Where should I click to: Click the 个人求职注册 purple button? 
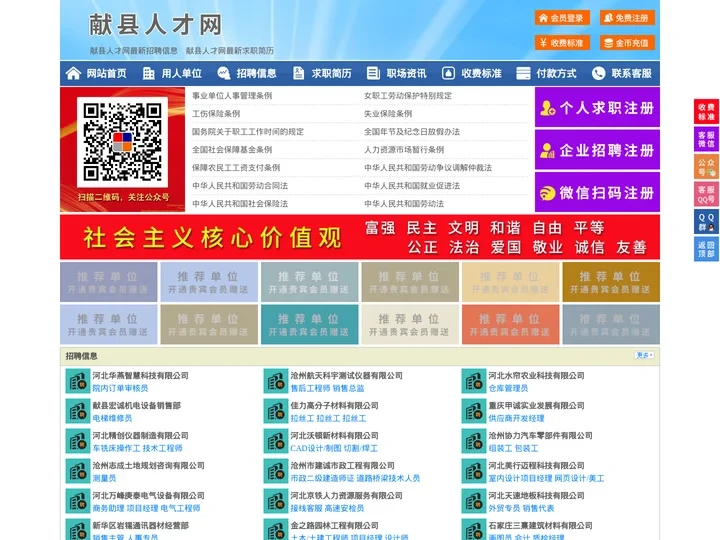point(597,108)
